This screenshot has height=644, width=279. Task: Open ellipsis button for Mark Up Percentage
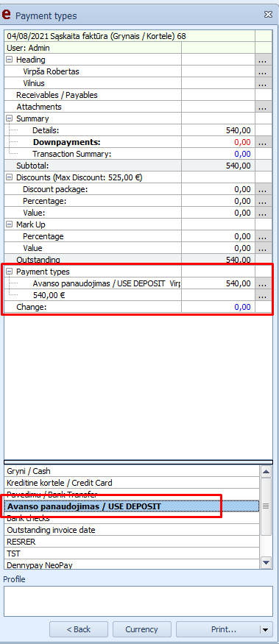[263, 236]
